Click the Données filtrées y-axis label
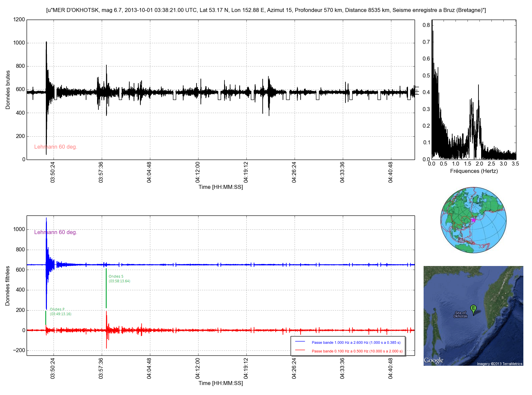Image resolution: width=532 pixels, height=395 pixels. [x=8, y=286]
